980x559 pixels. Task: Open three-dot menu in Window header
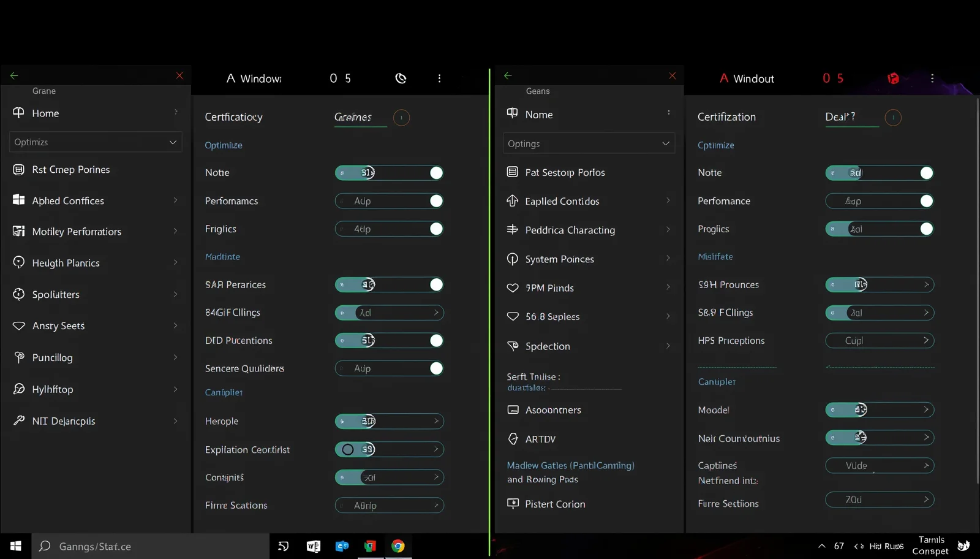tap(439, 78)
